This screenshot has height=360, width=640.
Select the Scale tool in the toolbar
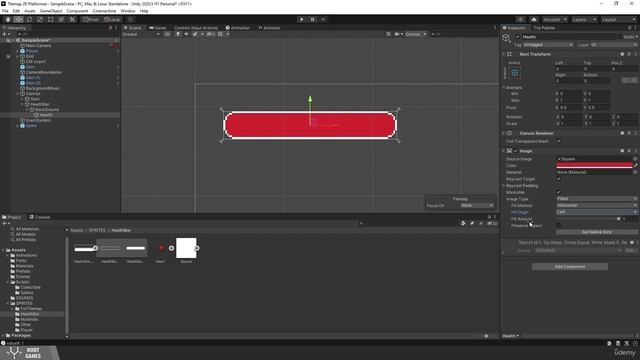tap(40, 19)
